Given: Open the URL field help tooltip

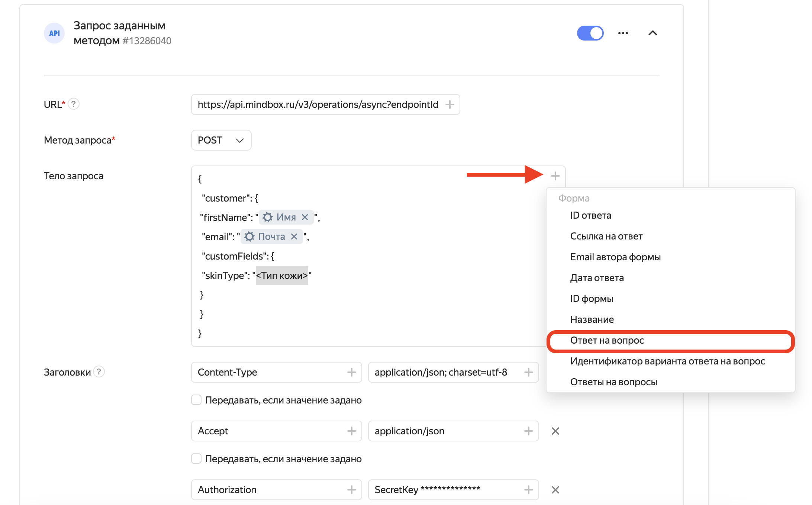Looking at the screenshot, I should pos(74,104).
